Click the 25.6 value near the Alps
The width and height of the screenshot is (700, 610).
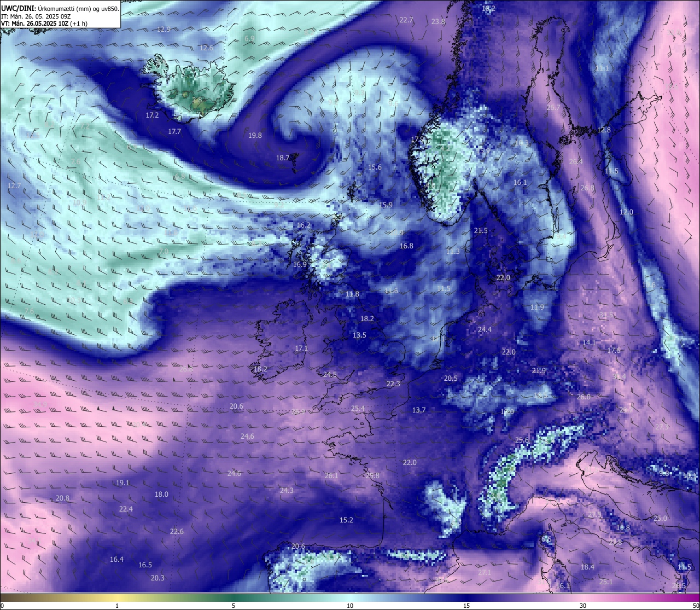pos(522,440)
